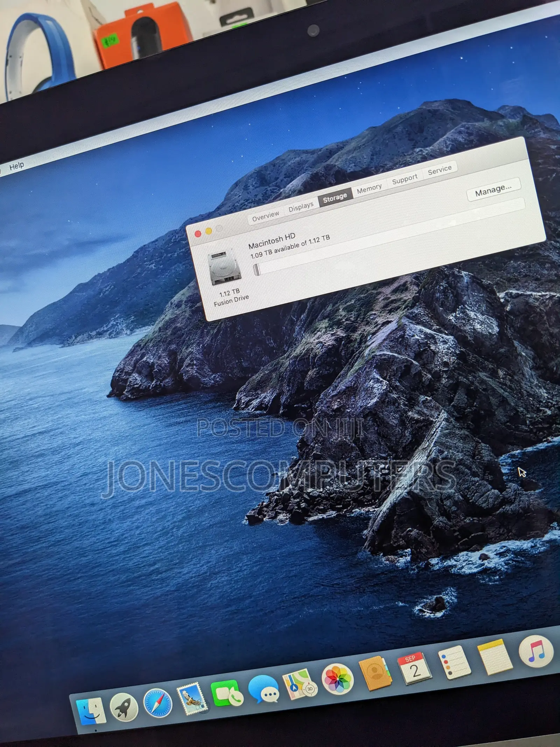This screenshot has width=560, height=747.
Task: Open the Service tab
Action: pos(440,170)
